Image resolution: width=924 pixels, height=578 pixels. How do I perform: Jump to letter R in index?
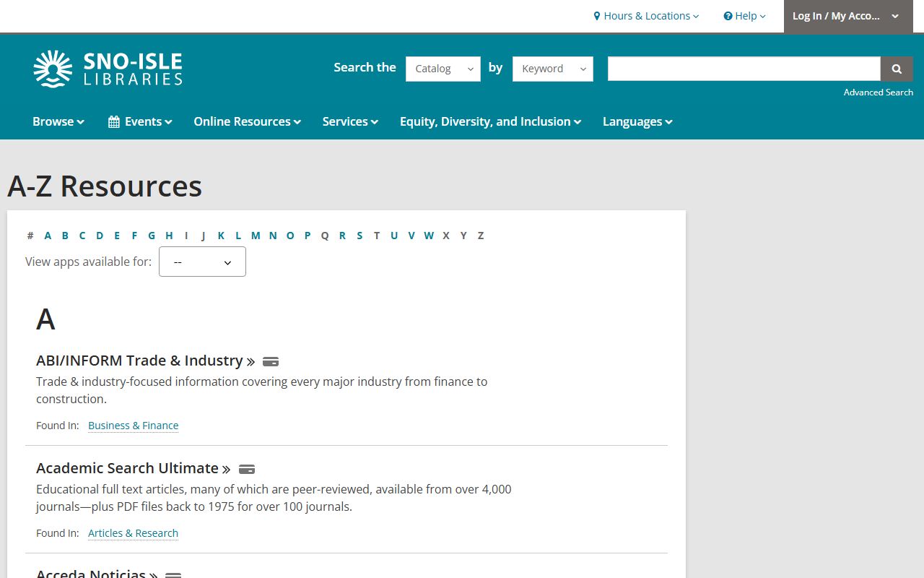pos(342,236)
